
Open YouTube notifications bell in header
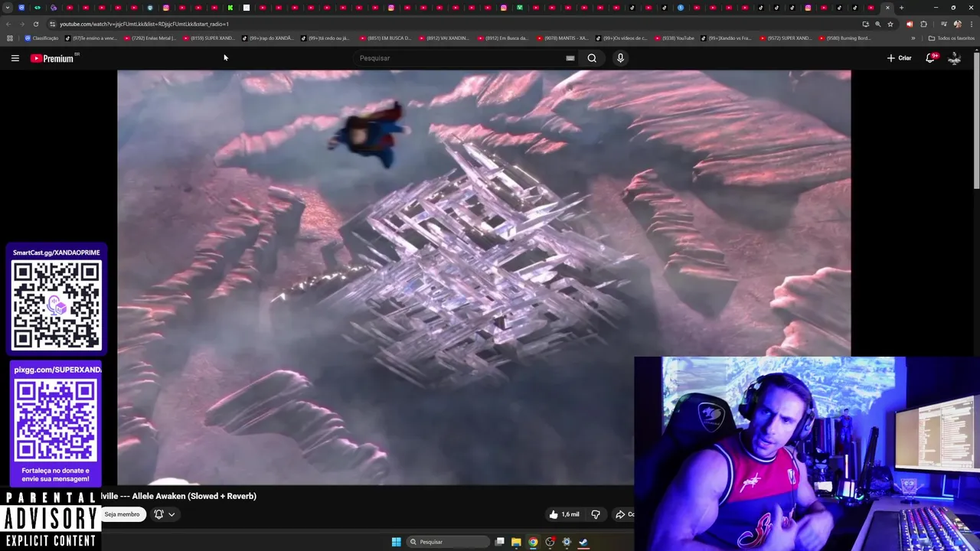[931, 58]
